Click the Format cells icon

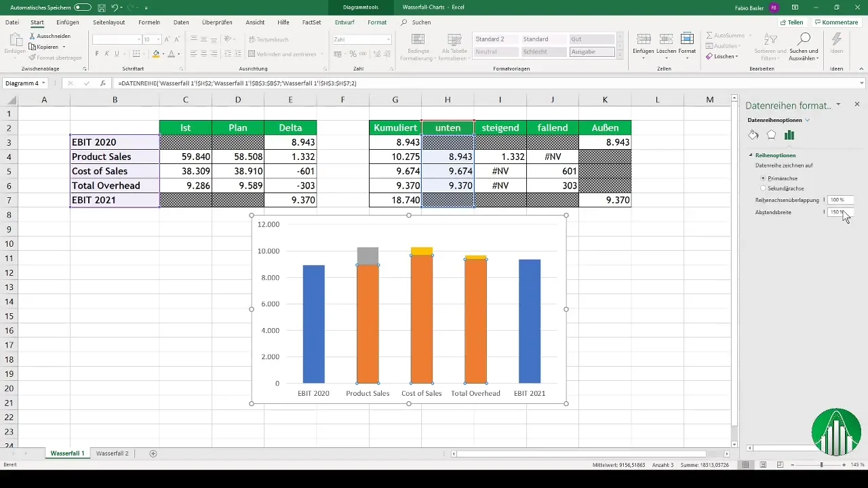tap(687, 39)
